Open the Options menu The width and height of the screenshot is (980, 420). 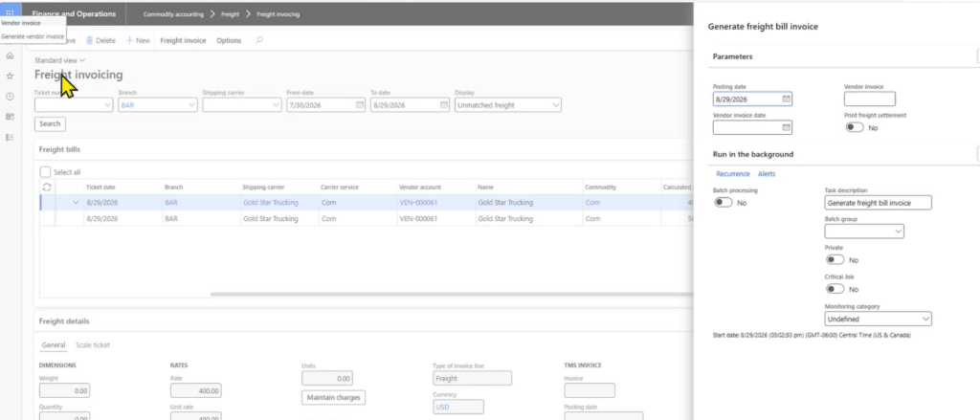[229, 40]
